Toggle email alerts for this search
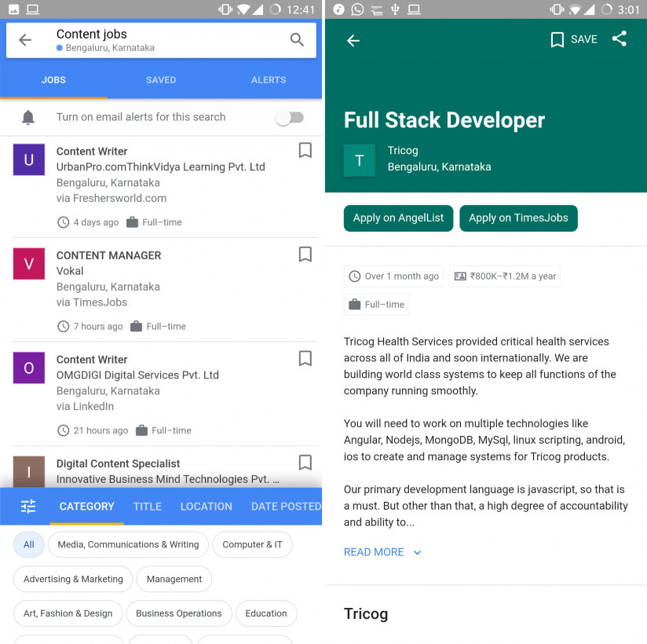Viewport: 647px width, 644px height. coord(289,117)
